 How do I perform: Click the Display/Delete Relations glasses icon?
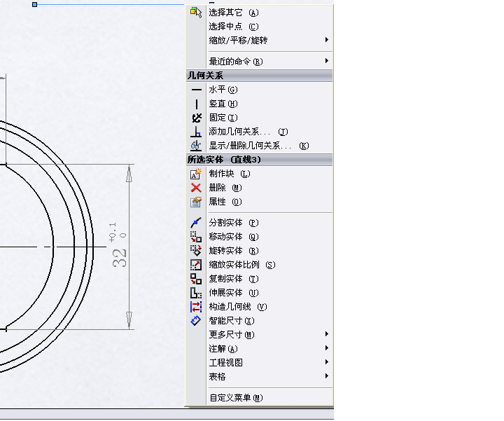196,146
